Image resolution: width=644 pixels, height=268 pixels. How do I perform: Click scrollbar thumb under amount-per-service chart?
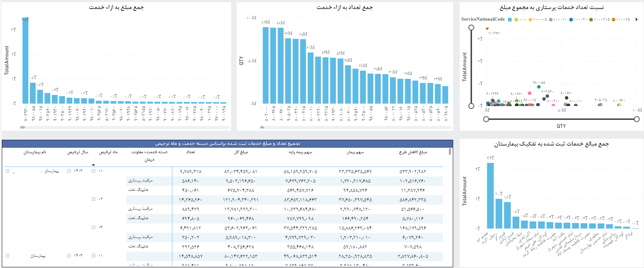(22, 127)
